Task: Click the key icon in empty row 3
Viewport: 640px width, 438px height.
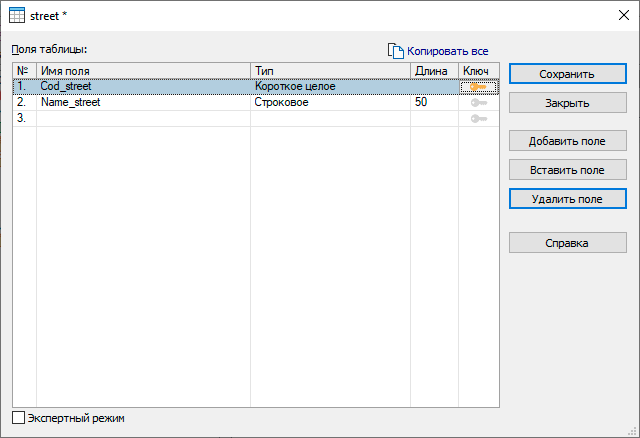Action: 478,118
